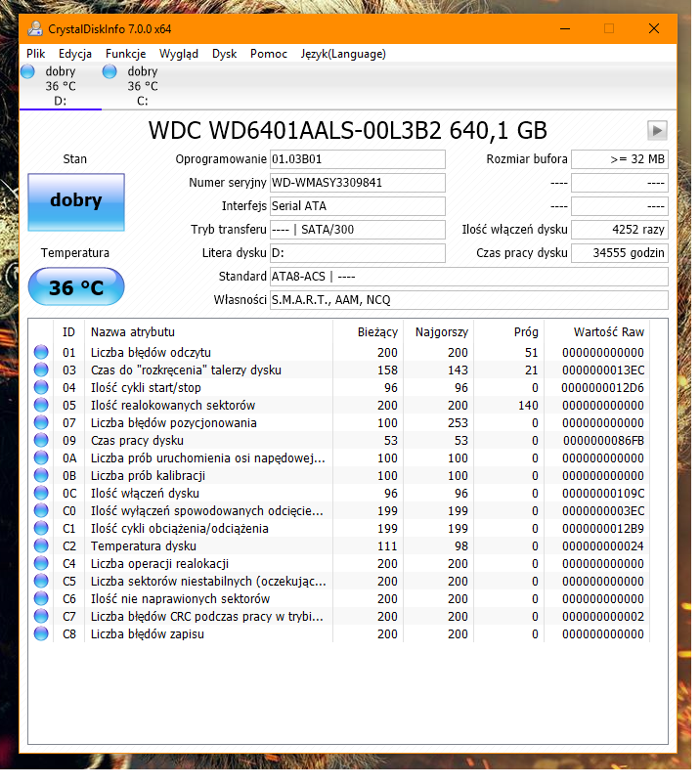The width and height of the screenshot is (700, 784).
Task: Click the Oprogramowanie field 01.03B01
Action: [x=358, y=159]
